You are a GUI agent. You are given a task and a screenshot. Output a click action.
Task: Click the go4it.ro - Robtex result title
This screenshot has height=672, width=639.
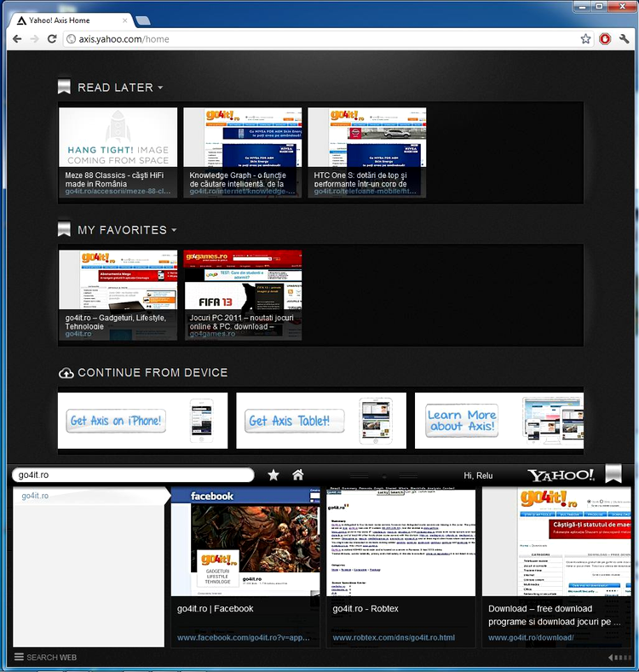[x=366, y=609]
